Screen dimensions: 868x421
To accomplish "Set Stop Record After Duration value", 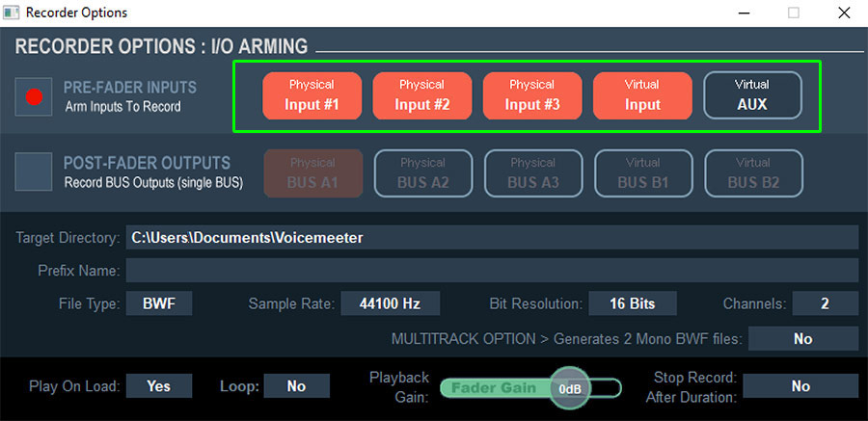I will (801, 386).
